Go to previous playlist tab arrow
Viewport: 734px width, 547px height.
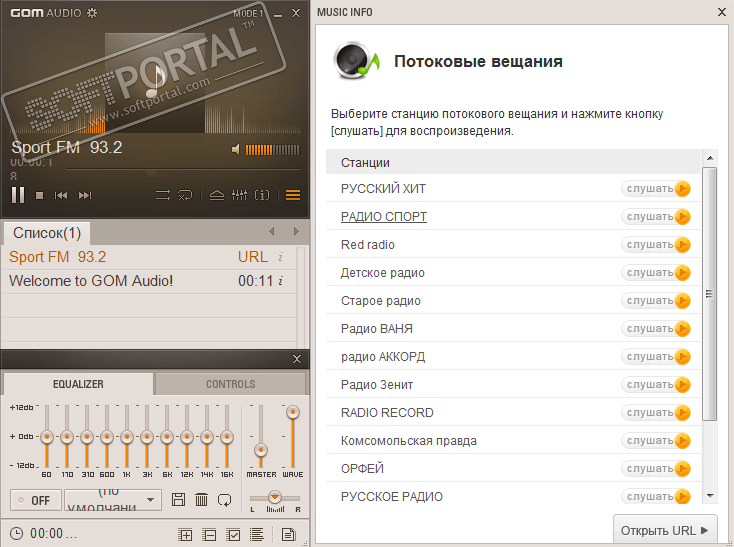tap(272, 231)
